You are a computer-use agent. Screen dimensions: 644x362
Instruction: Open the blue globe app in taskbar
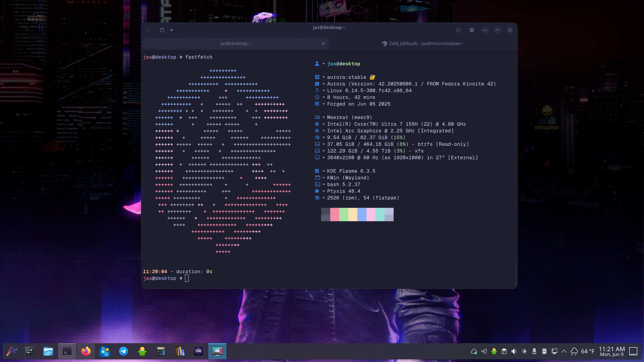point(104,351)
